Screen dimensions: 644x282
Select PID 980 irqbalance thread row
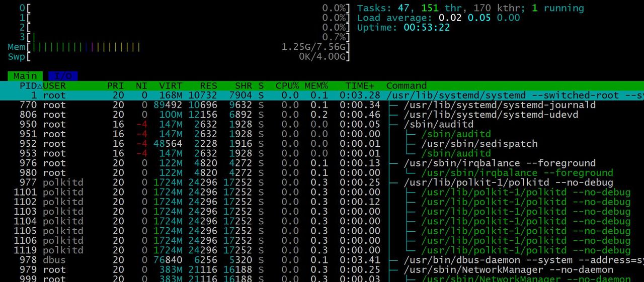[322, 172]
